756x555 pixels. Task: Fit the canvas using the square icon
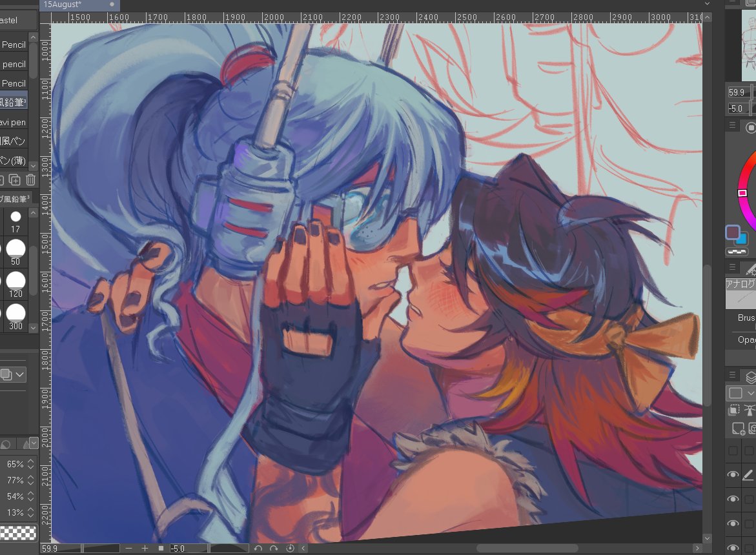pos(161,549)
